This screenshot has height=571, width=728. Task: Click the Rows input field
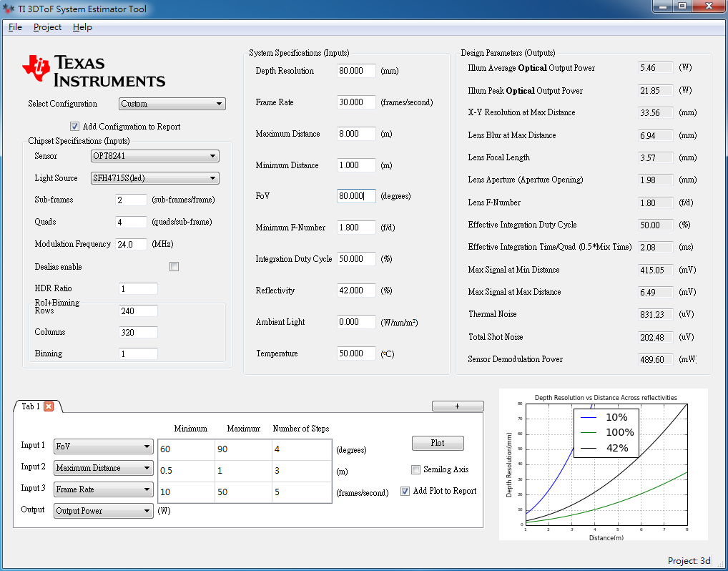point(138,311)
